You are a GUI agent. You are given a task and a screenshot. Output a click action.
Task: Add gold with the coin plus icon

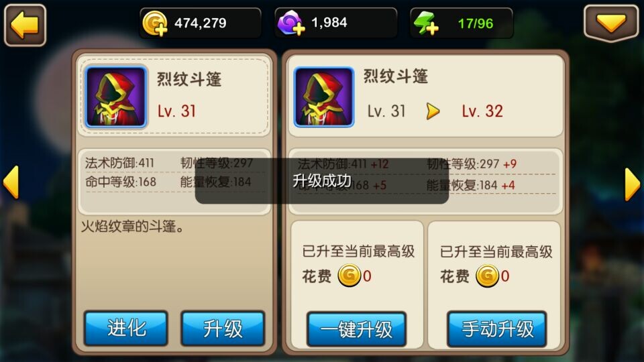tap(154, 23)
